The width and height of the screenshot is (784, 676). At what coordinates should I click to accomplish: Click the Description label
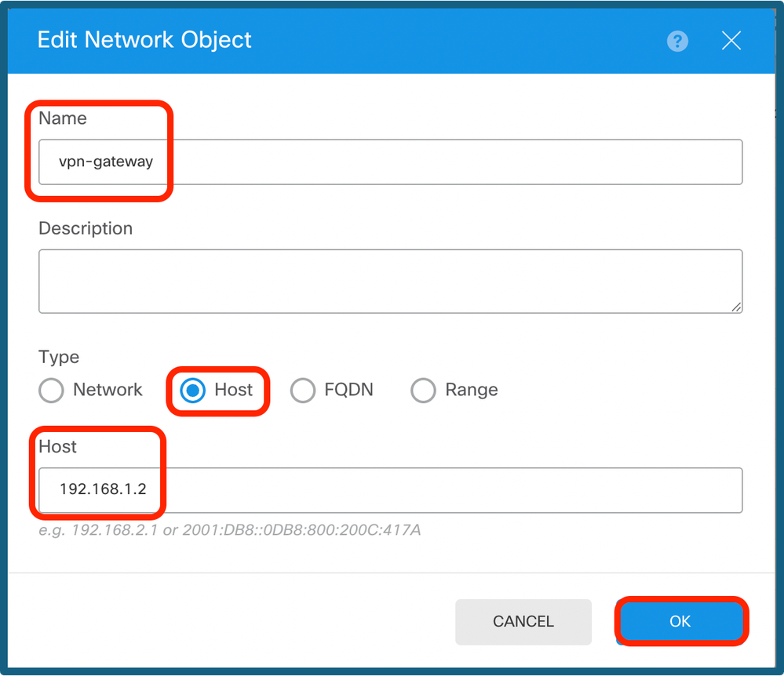tap(86, 228)
